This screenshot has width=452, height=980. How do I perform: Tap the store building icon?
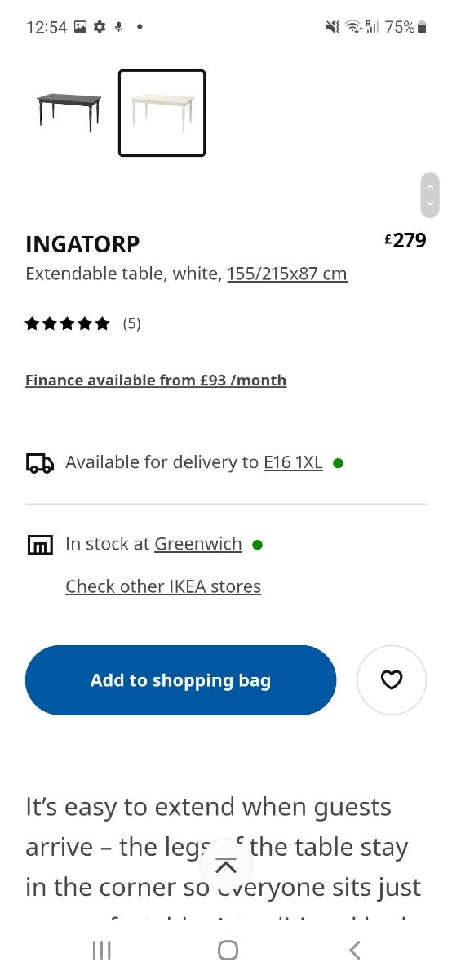(40, 545)
